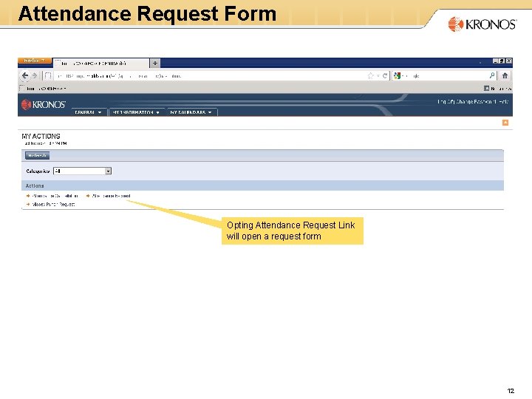Viewport: 532px width, 399px height.
Task: Click the magnifier search icon
Action: [492, 75]
